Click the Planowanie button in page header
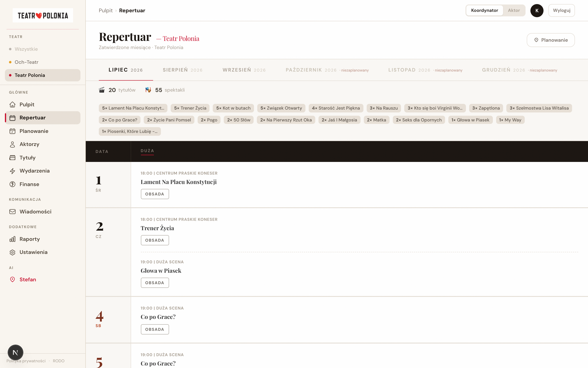588x368 pixels. pos(551,40)
